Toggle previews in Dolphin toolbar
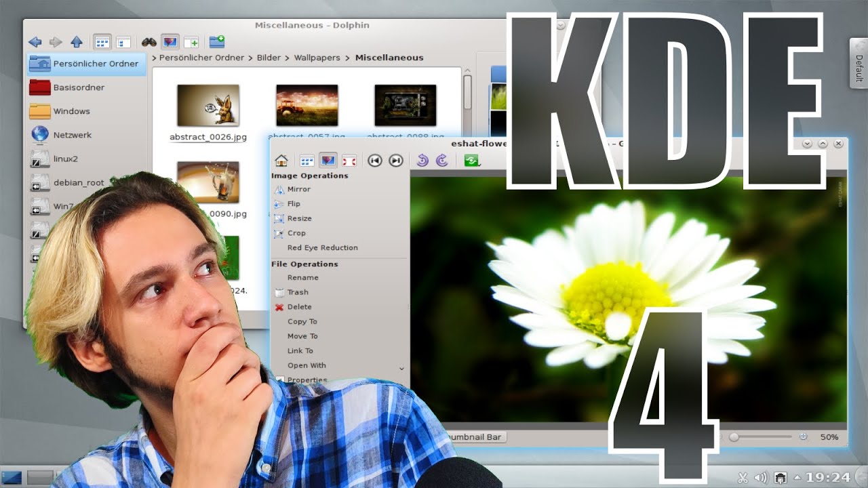The width and height of the screenshot is (868, 488). click(x=170, y=42)
